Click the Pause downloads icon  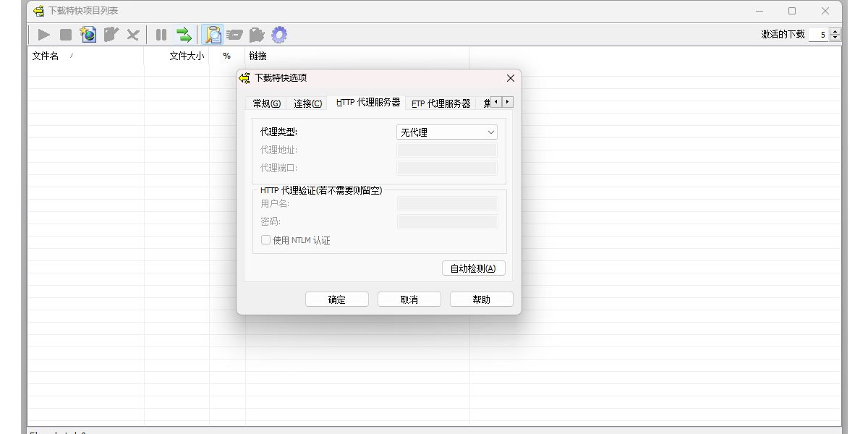161,34
